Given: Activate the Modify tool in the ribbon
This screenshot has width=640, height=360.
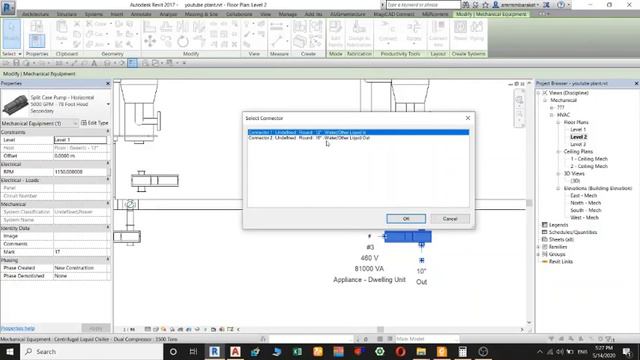Looking at the screenshot, I should pyautogui.click(x=11, y=33).
